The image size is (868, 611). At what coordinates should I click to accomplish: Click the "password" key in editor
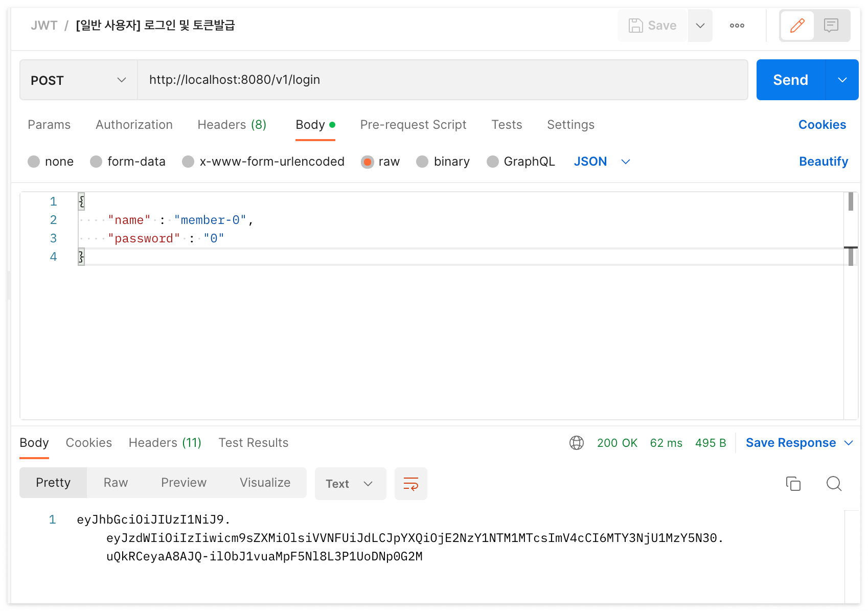pyautogui.click(x=144, y=239)
